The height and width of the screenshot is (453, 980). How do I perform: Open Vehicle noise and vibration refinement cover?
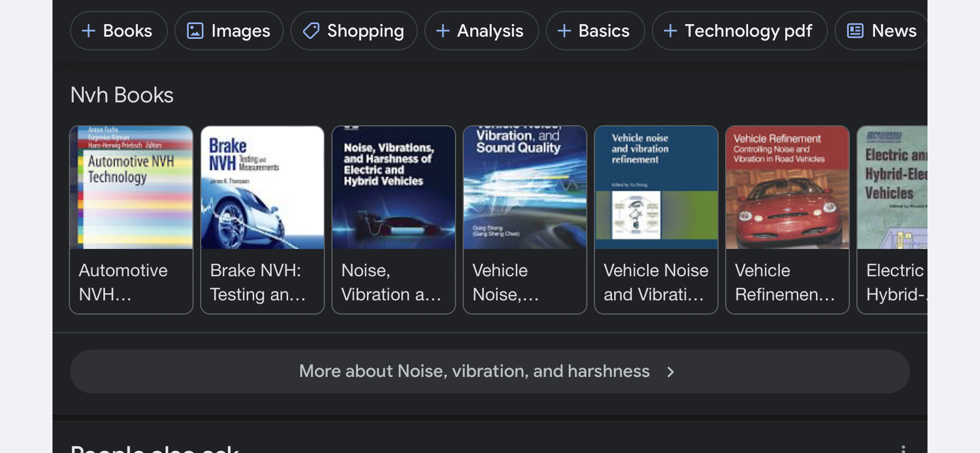tap(656, 188)
